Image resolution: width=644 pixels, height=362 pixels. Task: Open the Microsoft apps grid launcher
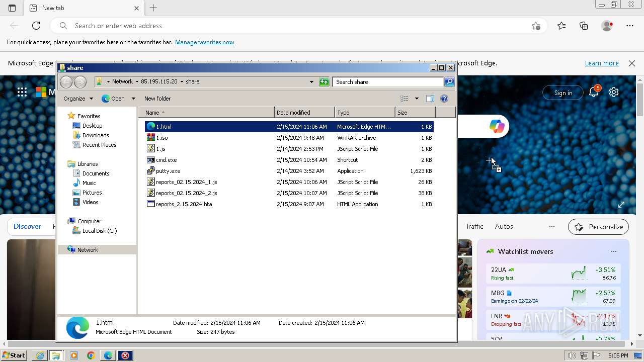22,92
